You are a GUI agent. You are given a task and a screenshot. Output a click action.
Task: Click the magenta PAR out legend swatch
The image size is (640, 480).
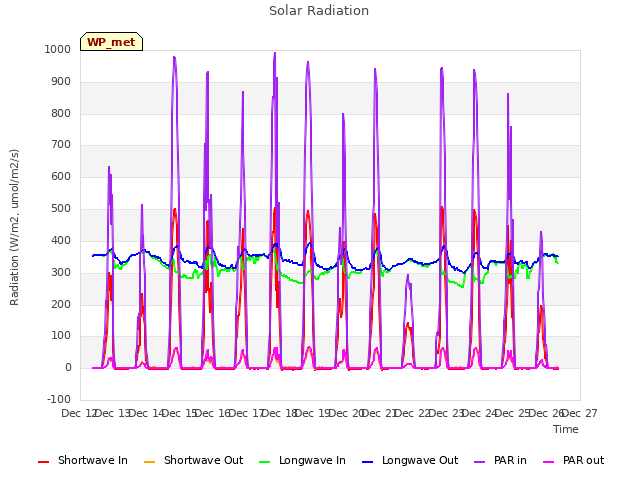click(x=549, y=462)
